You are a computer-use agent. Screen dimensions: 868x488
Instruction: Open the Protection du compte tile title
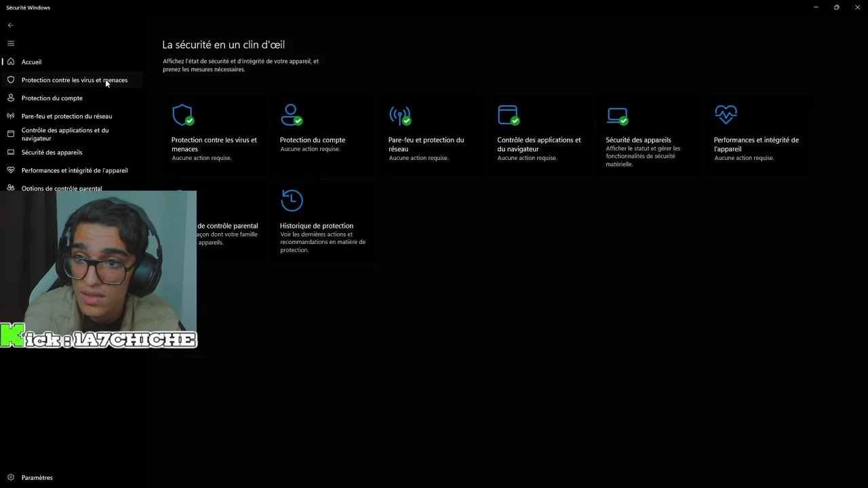pyautogui.click(x=313, y=140)
